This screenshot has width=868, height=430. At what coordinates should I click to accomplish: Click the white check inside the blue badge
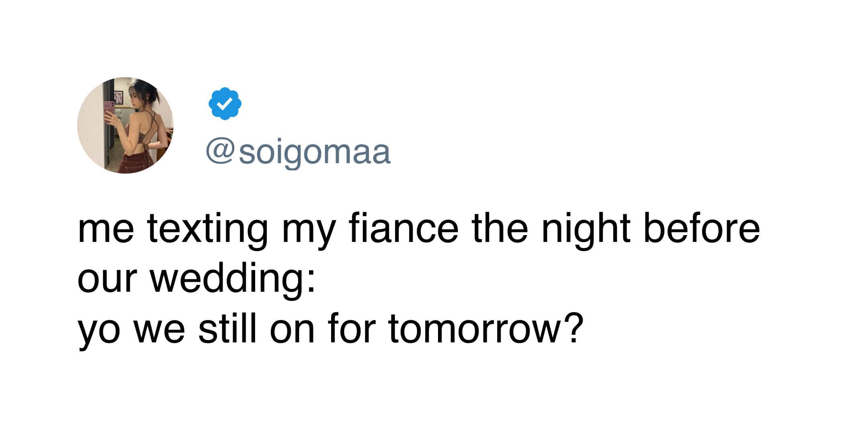[x=225, y=104]
